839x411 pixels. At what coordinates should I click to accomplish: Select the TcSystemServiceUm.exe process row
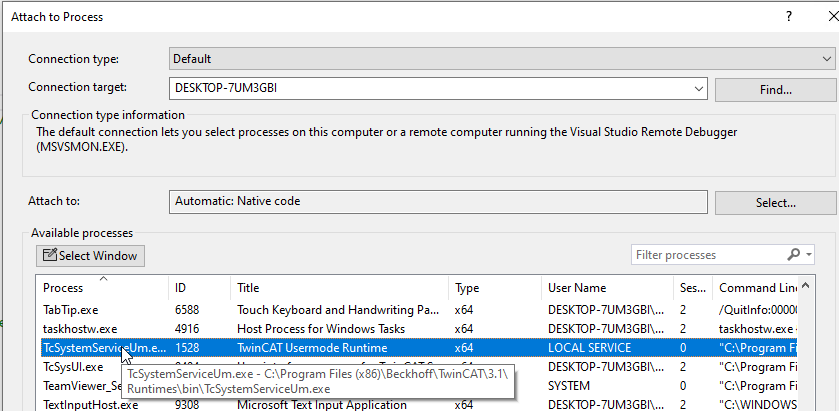[300, 347]
